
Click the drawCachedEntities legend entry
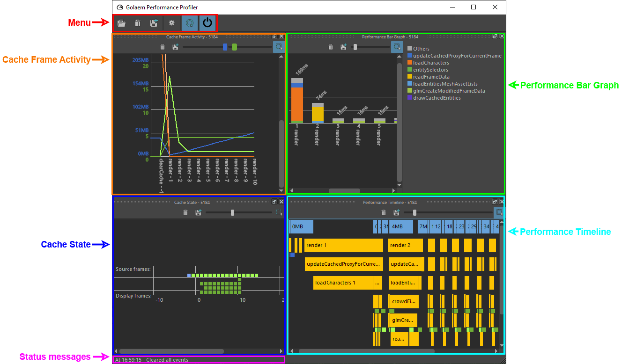(434, 98)
